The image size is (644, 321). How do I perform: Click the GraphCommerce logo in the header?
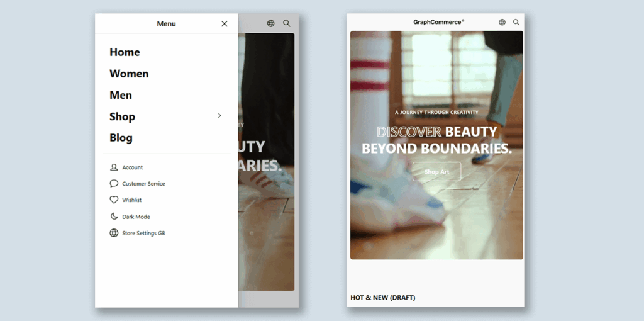pos(438,22)
